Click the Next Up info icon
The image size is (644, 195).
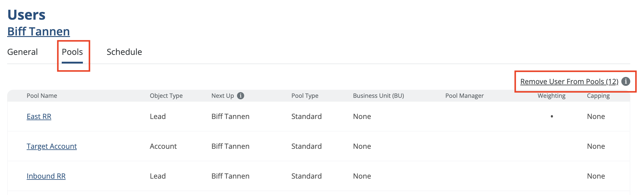click(x=241, y=96)
